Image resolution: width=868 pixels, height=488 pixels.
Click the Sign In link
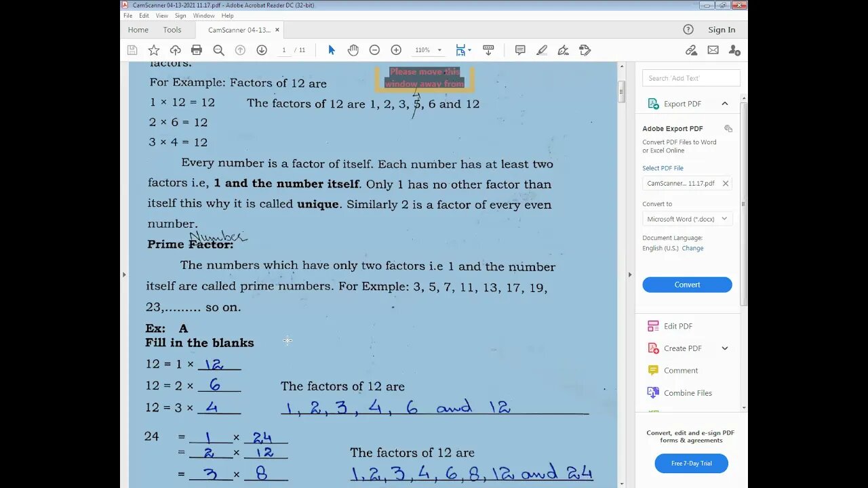[x=722, y=30]
